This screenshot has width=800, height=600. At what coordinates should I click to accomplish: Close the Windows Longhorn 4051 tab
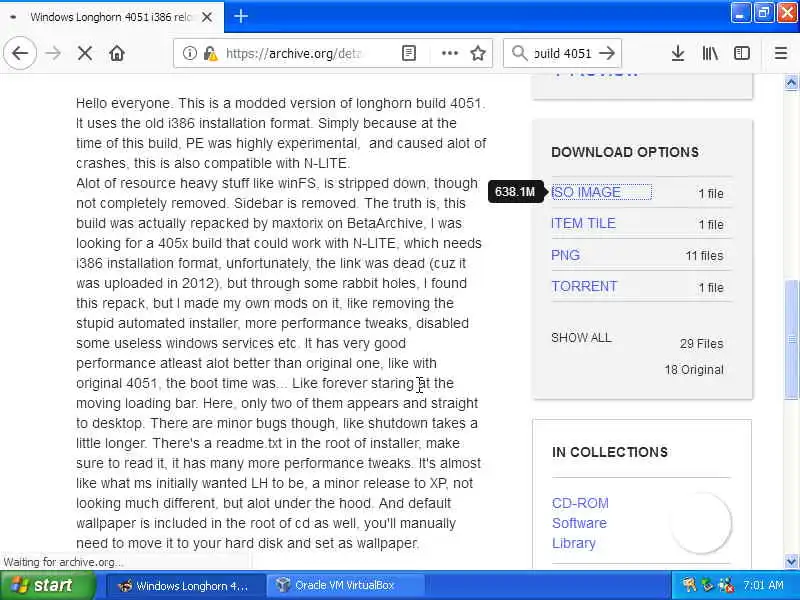click(x=207, y=17)
